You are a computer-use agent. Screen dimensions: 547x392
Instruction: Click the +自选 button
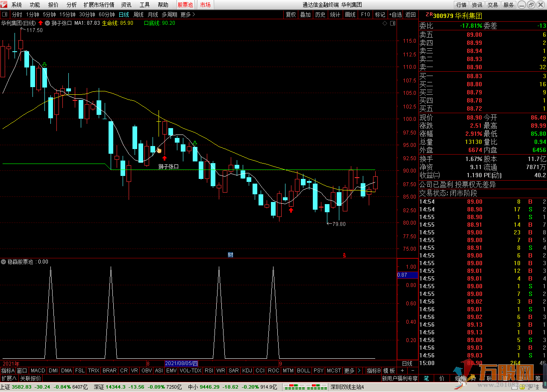click(x=395, y=15)
